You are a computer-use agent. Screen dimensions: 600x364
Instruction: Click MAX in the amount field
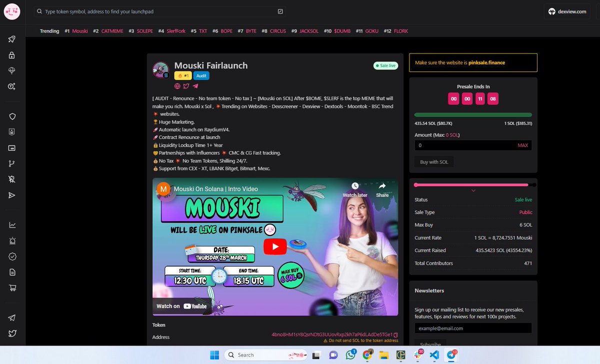coord(522,145)
